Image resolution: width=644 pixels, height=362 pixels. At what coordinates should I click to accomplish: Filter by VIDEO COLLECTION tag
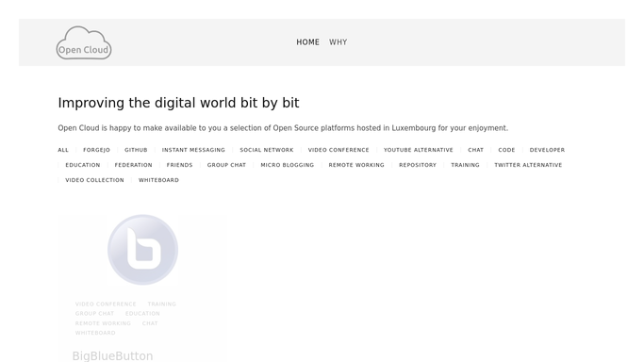[94, 180]
